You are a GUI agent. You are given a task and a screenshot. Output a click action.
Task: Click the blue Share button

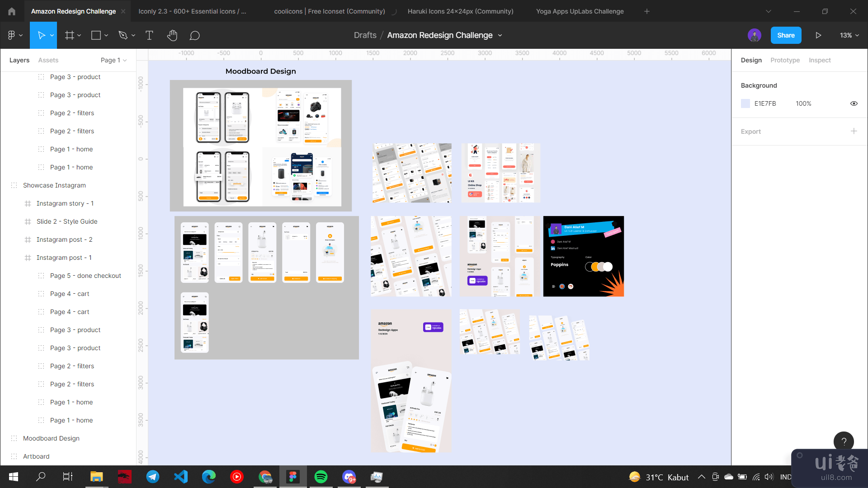pyautogui.click(x=786, y=35)
